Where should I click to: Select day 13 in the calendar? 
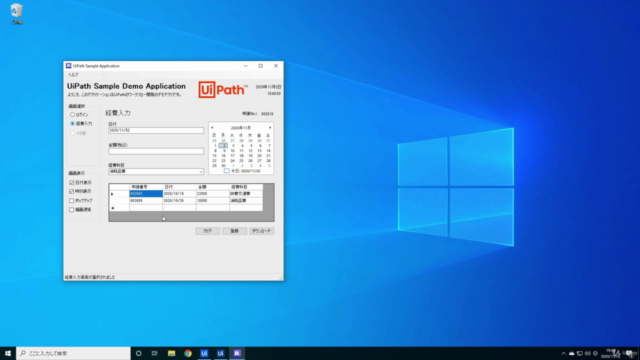coord(259,151)
